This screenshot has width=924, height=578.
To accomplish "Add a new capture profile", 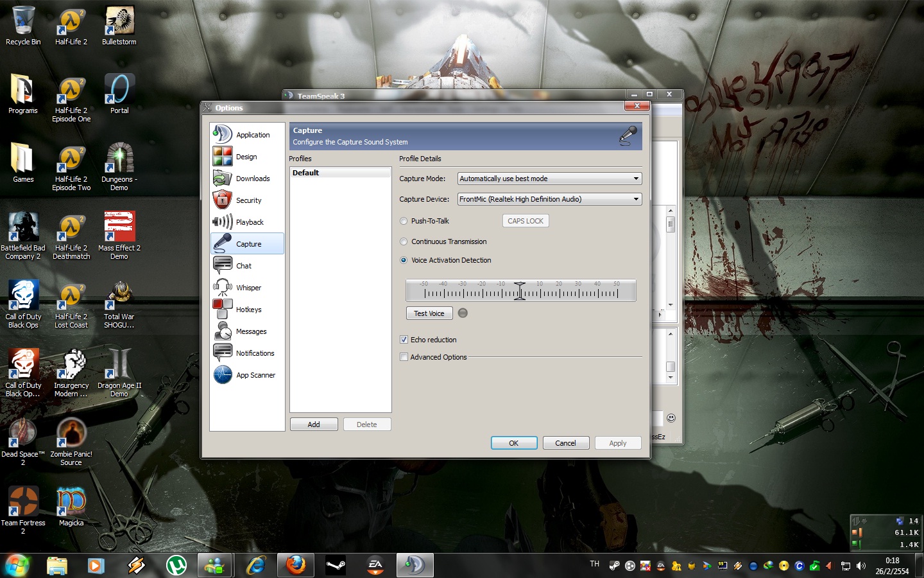I will (x=314, y=425).
